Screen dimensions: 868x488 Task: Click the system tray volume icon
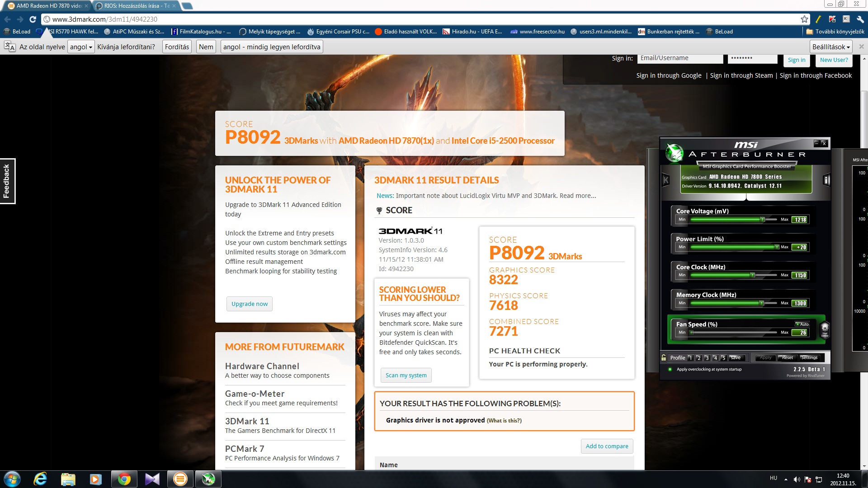[x=797, y=479]
